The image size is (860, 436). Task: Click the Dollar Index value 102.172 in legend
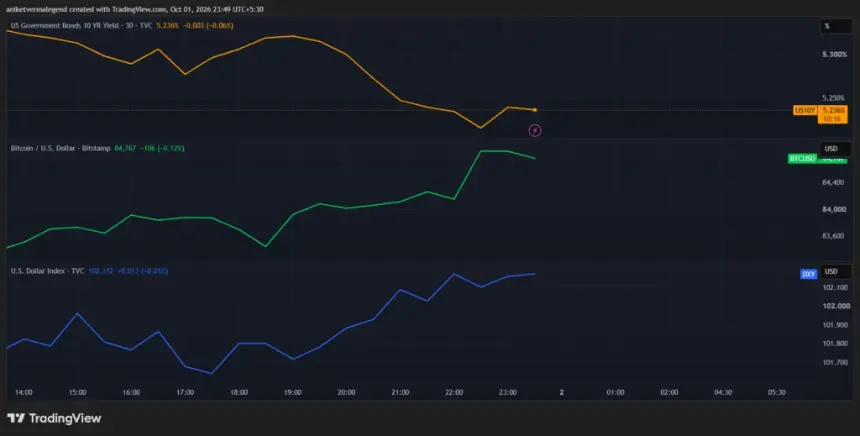pyautogui.click(x=101, y=271)
